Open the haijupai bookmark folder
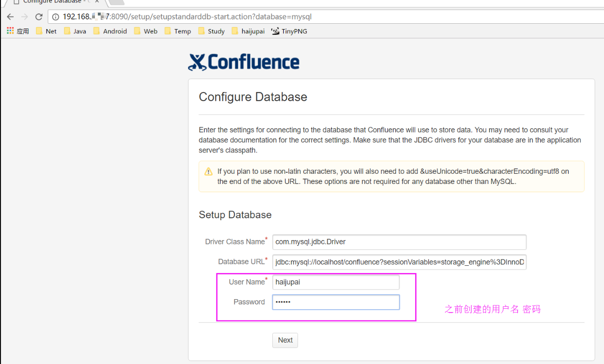 coord(248,31)
